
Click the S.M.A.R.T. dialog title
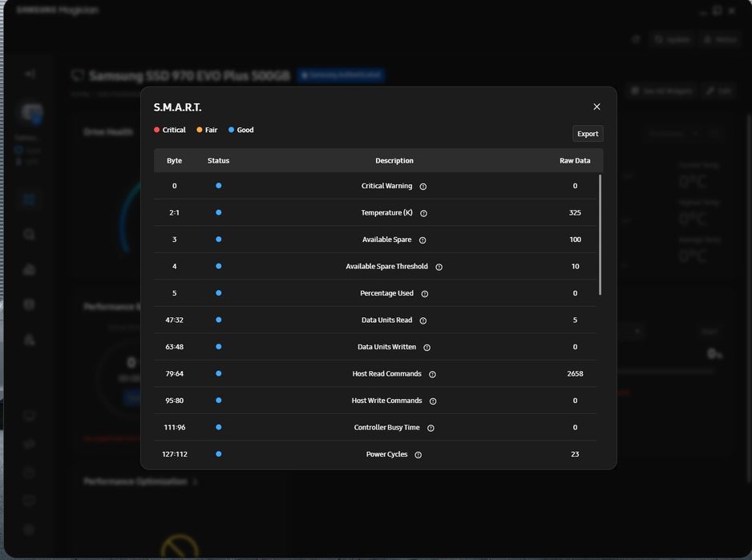pyautogui.click(x=177, y=107)
